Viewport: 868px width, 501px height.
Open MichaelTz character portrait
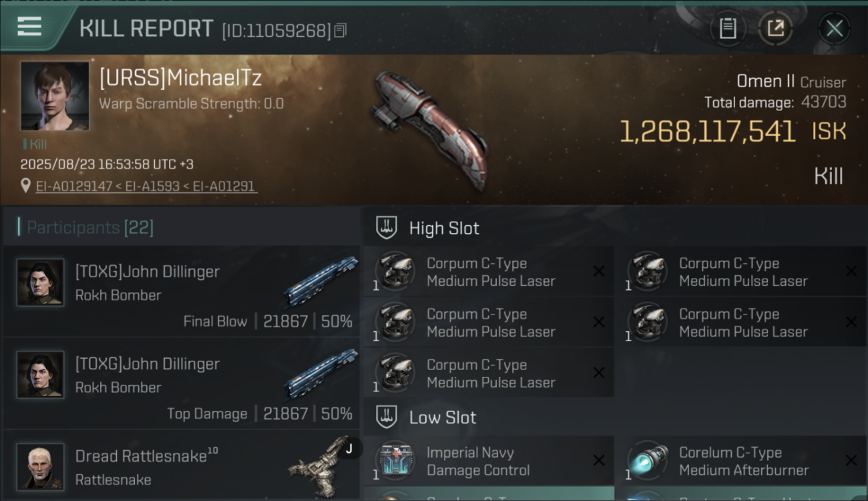(x=55, y=96)
